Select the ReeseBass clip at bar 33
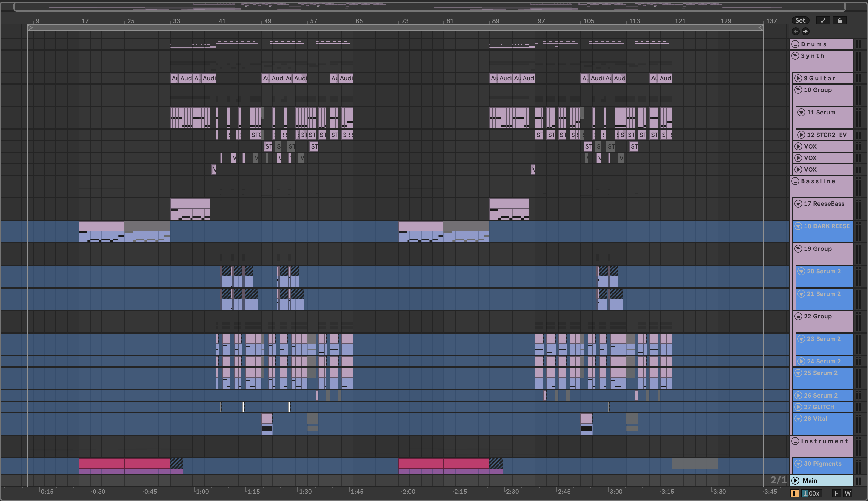Image resolution: width=868 pixels, height=501 pixels. point(190,209)
